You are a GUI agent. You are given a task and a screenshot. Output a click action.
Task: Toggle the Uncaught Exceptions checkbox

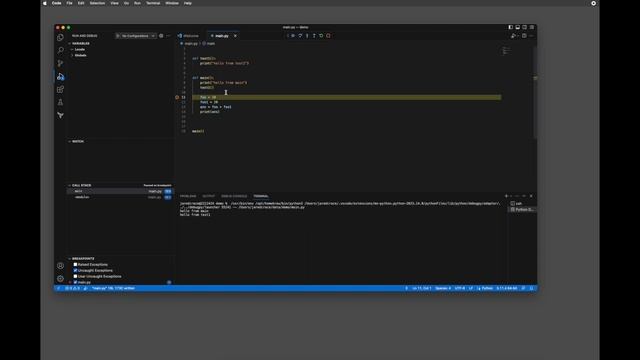[x=75, y=271]
